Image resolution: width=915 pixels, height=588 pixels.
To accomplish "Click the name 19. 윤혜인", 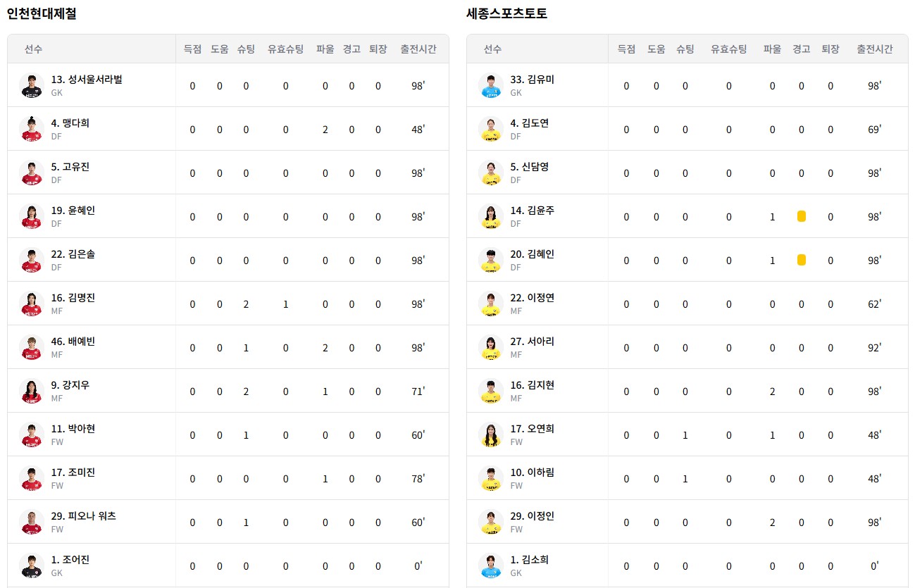I will coord(73,211).
